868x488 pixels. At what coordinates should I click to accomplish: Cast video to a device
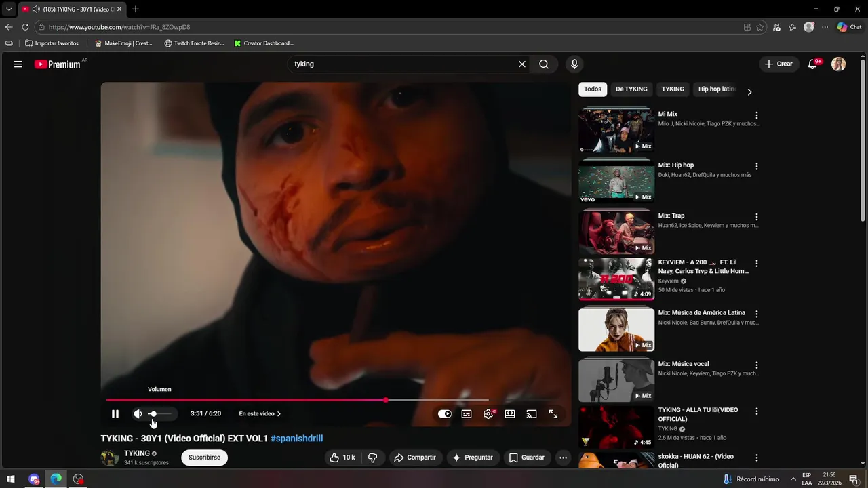[x=532, y=414]
